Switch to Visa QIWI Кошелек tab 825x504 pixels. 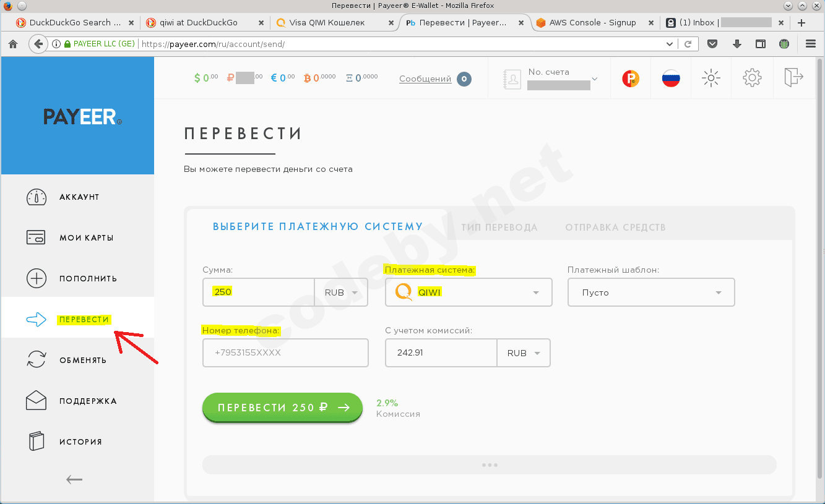[335, 23]
